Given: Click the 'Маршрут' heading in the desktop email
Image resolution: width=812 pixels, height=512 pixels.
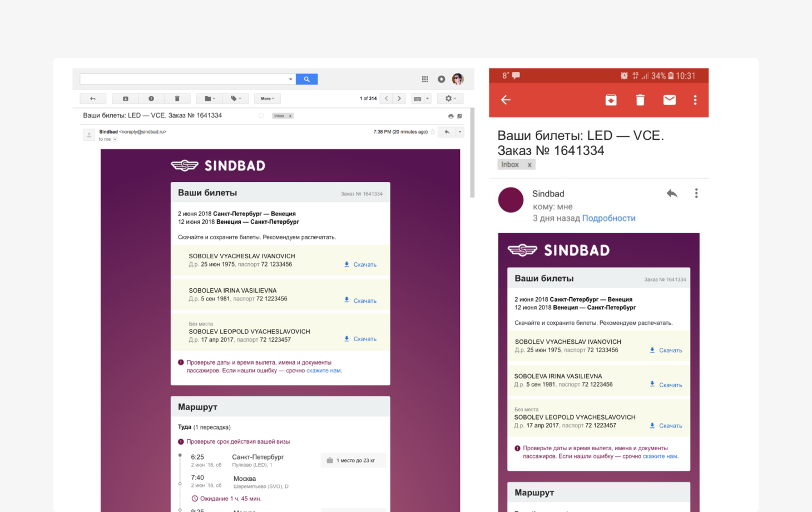Looking at the screenshot, I should coord(197,407).
